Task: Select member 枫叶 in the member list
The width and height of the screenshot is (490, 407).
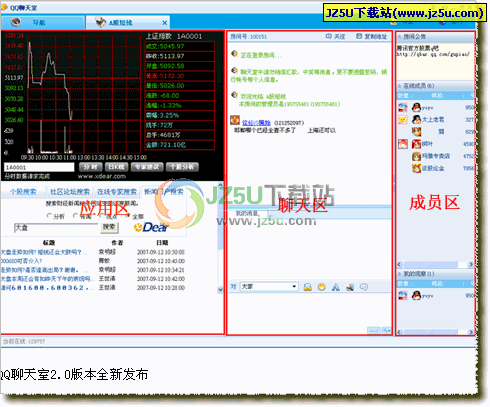Action: 436,144
